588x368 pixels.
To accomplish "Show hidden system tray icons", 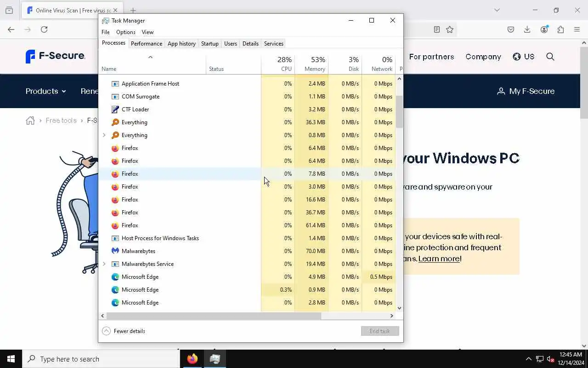I will (528, 359).
